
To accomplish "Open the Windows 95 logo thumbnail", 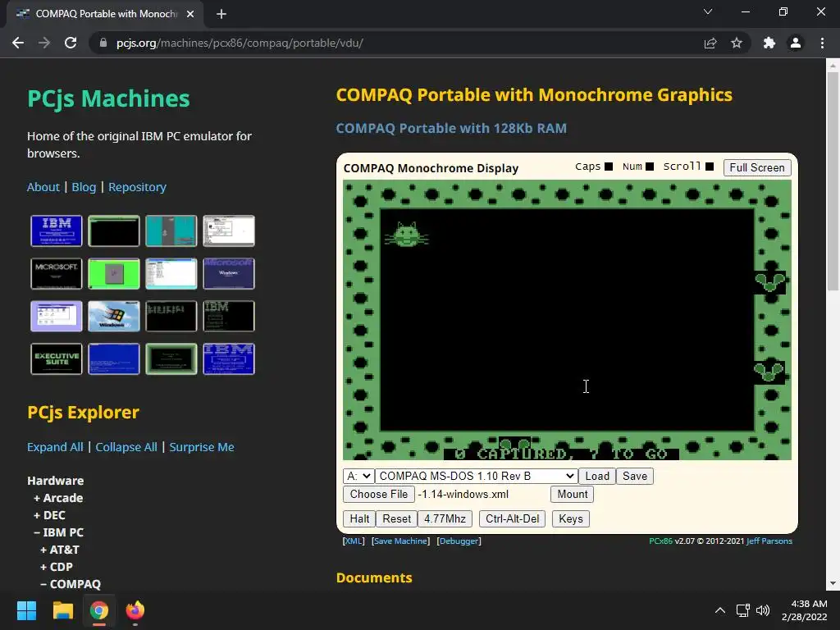I will (x=114, y=316).
